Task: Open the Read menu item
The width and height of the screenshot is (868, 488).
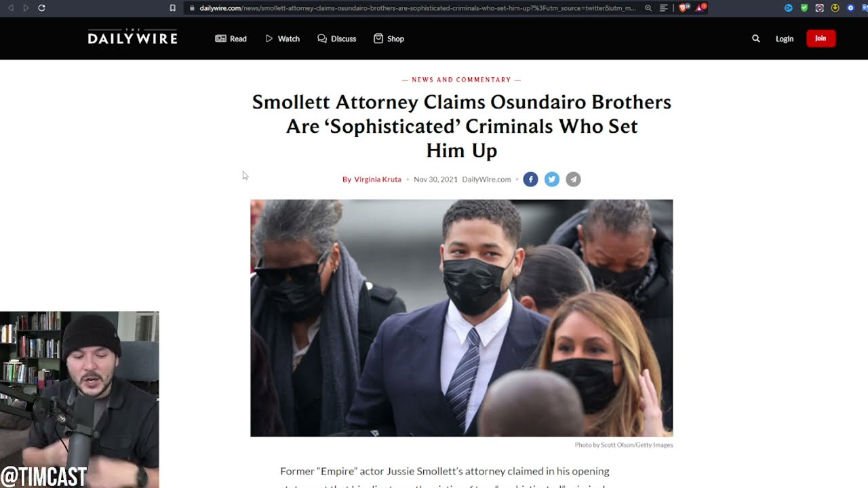Action: [x=231, y=39]
